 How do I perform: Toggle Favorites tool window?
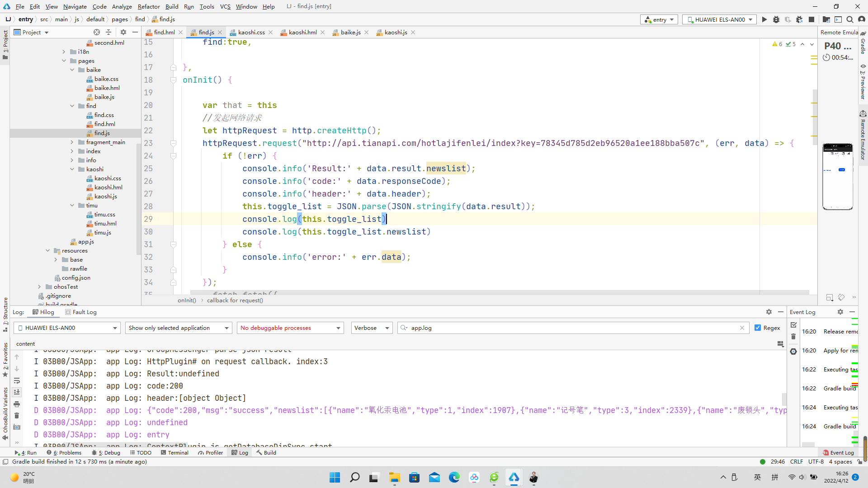5,360
